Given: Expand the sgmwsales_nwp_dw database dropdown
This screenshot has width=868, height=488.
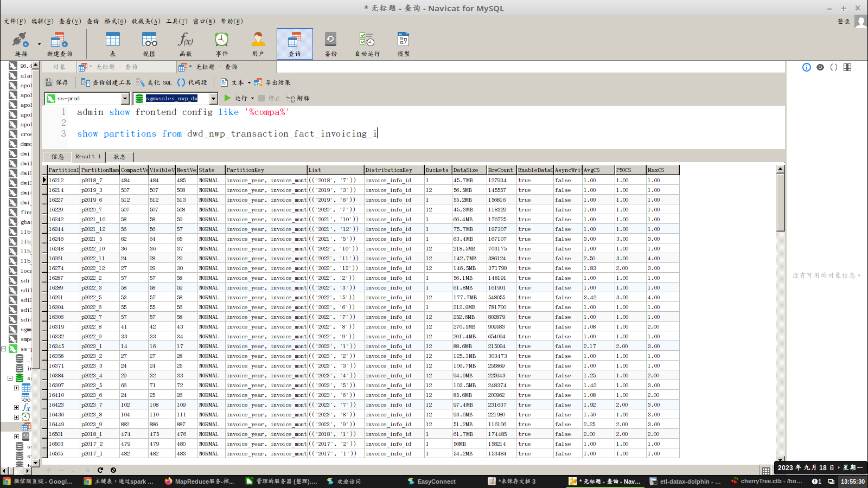Looking at the screenshot, I should [213, 98].
